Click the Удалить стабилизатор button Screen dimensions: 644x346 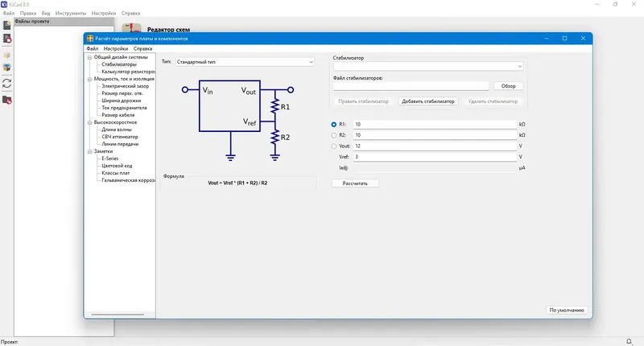[x=493, y=101]
